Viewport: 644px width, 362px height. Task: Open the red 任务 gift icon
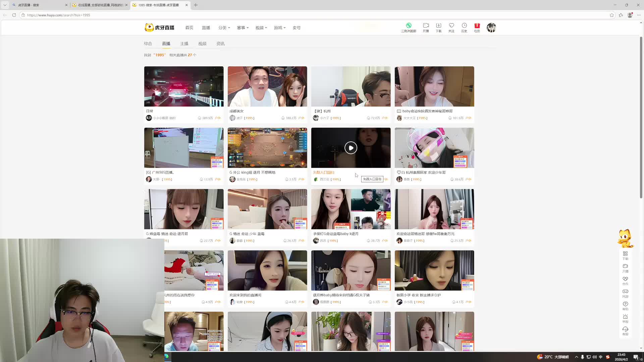pos(477,26)
